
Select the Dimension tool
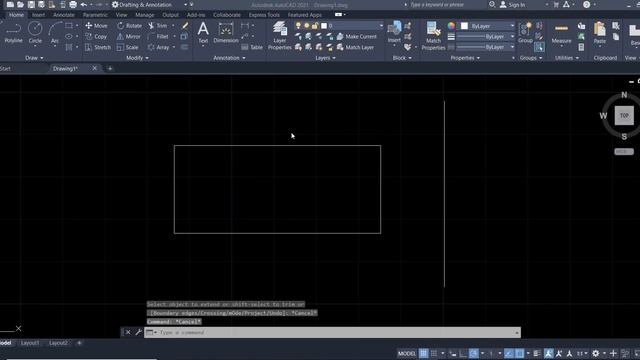point(226,33)
